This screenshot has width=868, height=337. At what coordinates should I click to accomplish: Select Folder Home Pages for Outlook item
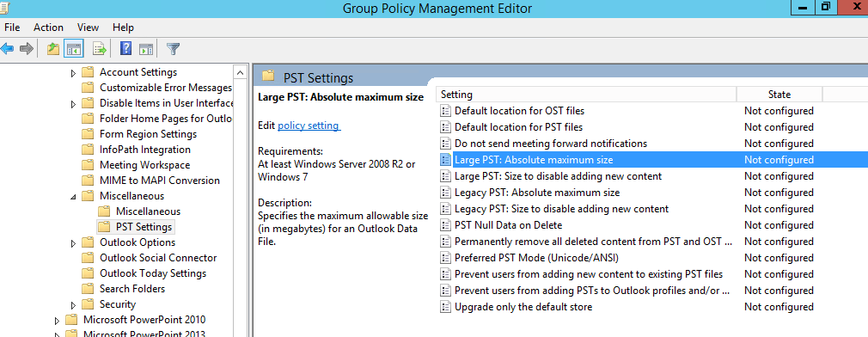click(166, 119)
